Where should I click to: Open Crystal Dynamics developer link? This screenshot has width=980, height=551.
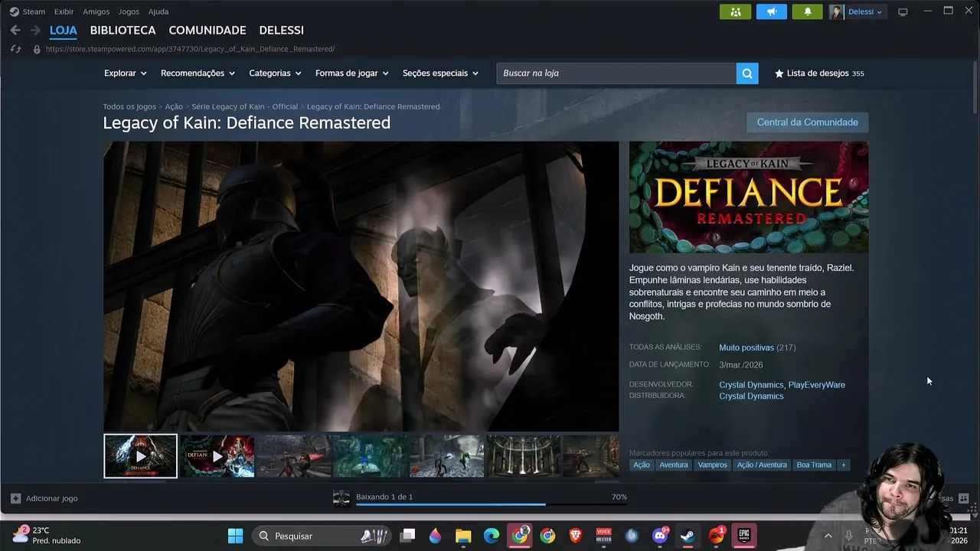(x=751, y=385)
